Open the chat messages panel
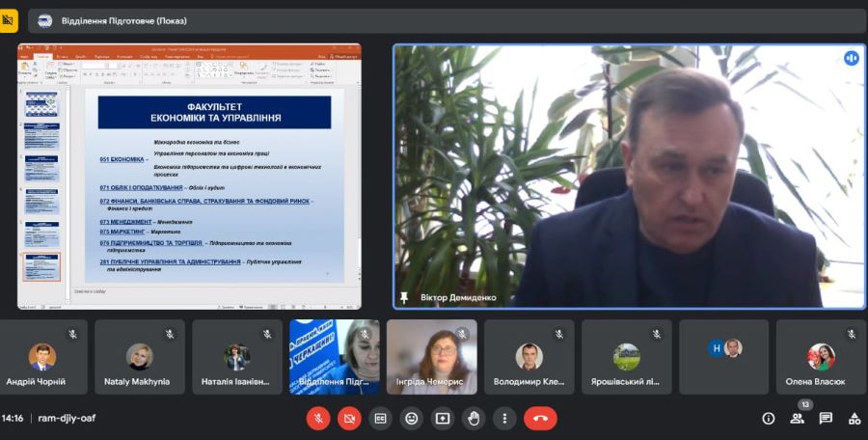Image resolution: width=868 pixels, height=440 pixels. pyautogui.click(x=826, y=419)
